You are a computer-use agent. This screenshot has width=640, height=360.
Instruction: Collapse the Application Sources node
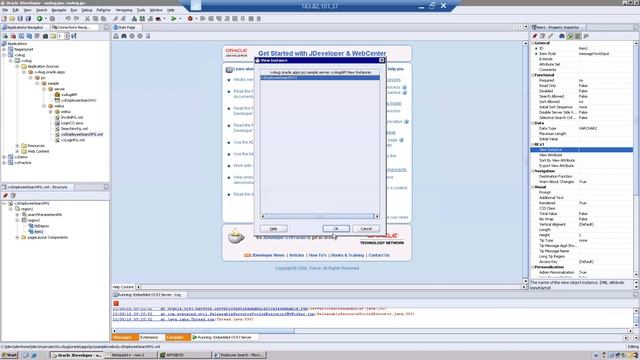[17, 66]
